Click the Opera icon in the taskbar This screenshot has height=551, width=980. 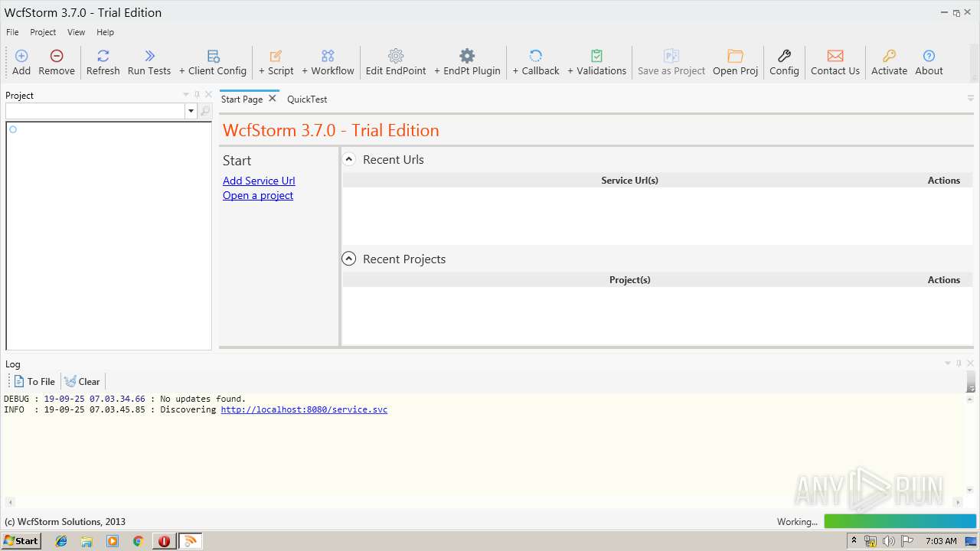[x=164, y=541]
